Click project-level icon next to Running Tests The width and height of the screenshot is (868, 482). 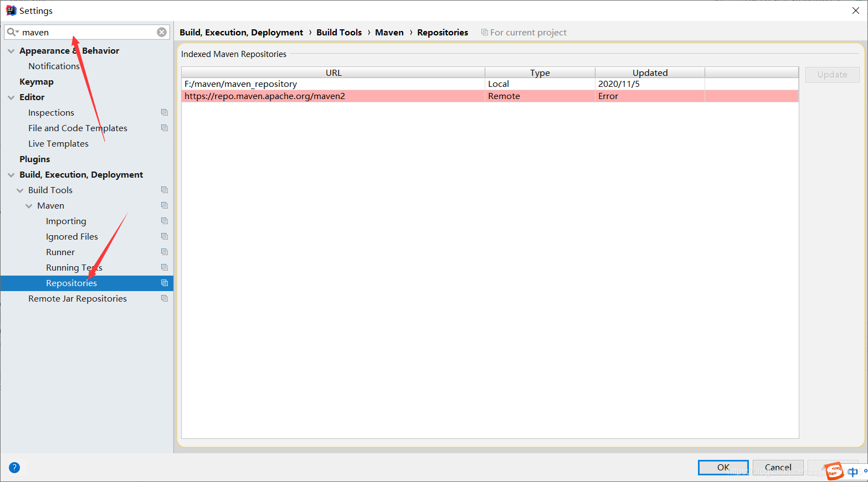click(165, 267)
